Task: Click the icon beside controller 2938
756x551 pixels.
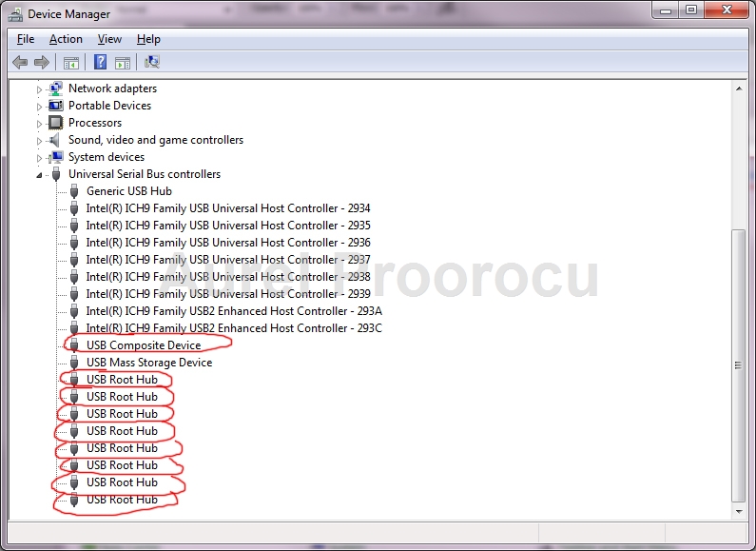Action: [74, 277]
